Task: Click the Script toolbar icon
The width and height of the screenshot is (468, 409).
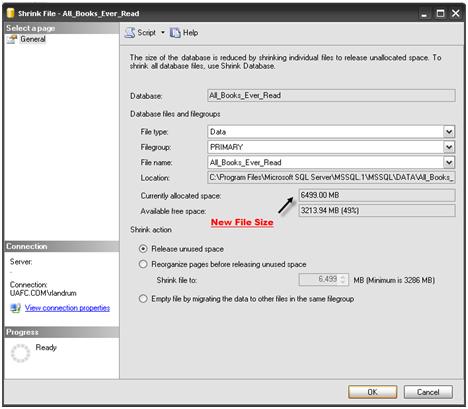Action: 130,33
